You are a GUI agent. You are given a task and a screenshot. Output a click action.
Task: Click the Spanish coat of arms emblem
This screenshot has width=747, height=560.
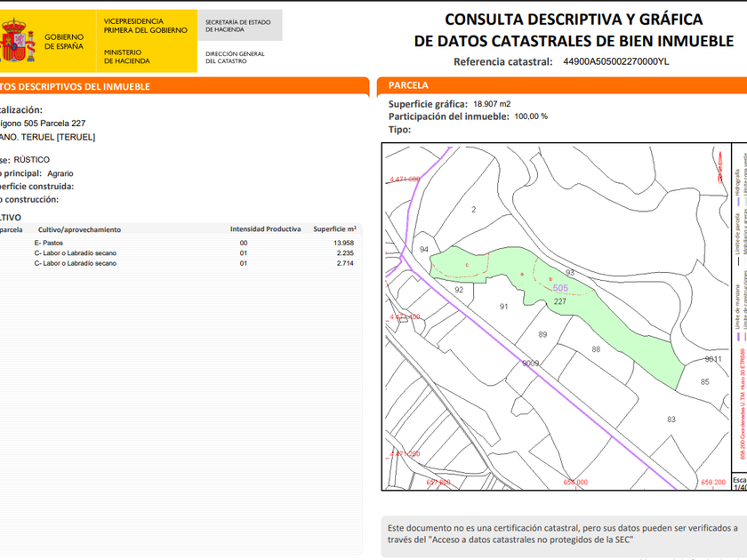[17, 41]
